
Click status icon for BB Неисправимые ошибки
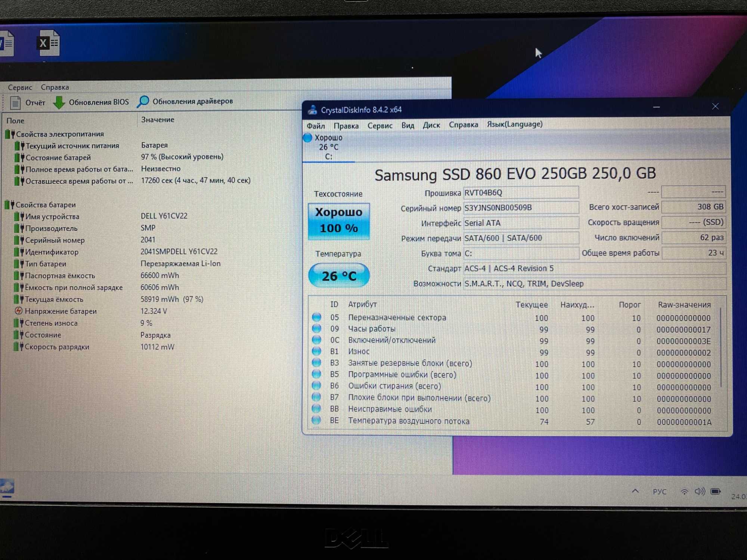coord(316,409)
